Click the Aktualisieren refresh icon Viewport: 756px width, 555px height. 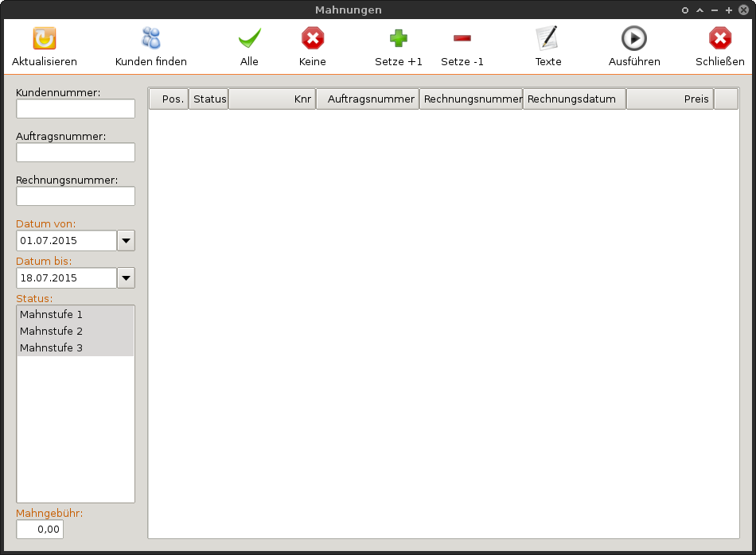[44, 39]
